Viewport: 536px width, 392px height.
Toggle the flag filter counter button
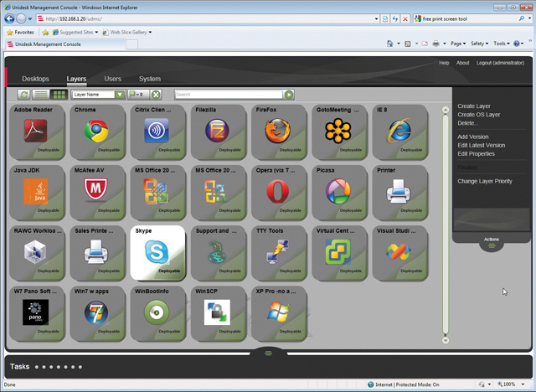[138, 95]
